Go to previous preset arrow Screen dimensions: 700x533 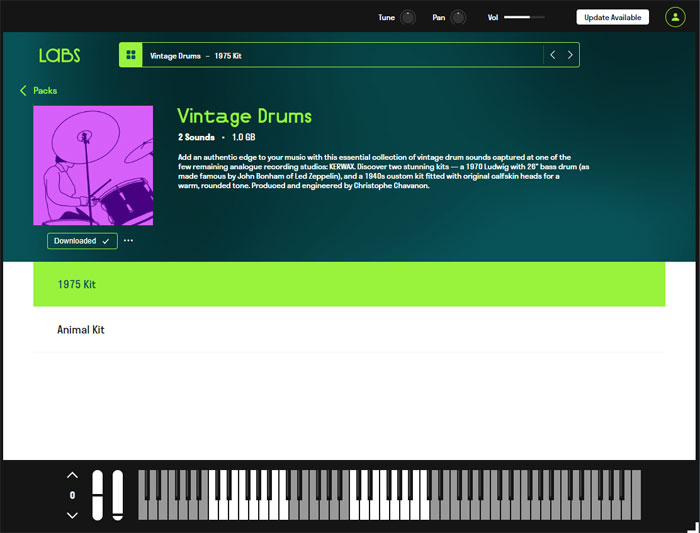[553, 55]
